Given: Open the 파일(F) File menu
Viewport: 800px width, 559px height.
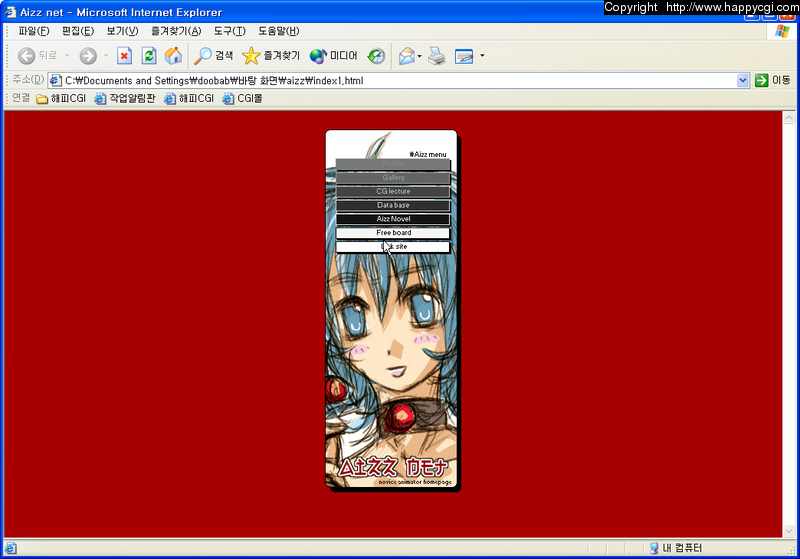Looking at the screenshot, I should [34, 31].
